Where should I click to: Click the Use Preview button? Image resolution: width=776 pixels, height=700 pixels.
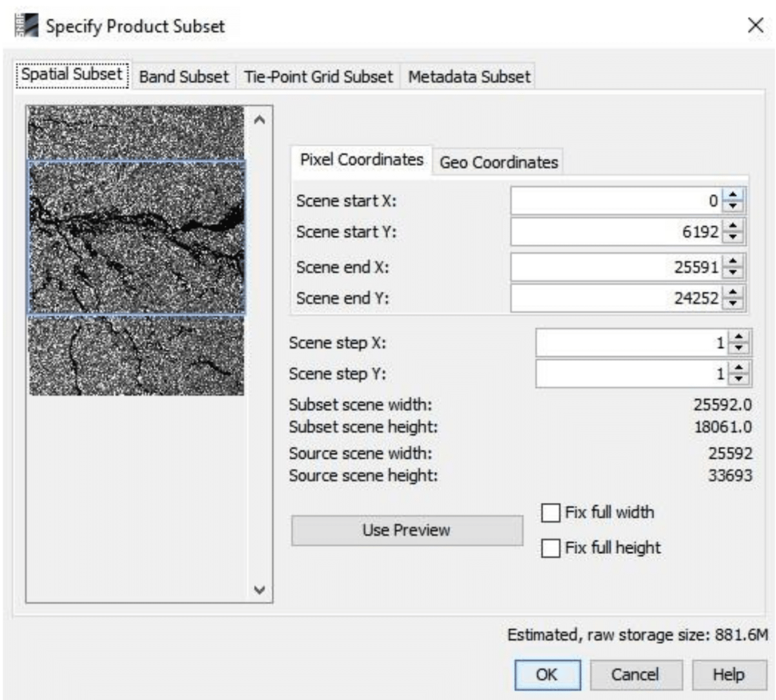407,530
